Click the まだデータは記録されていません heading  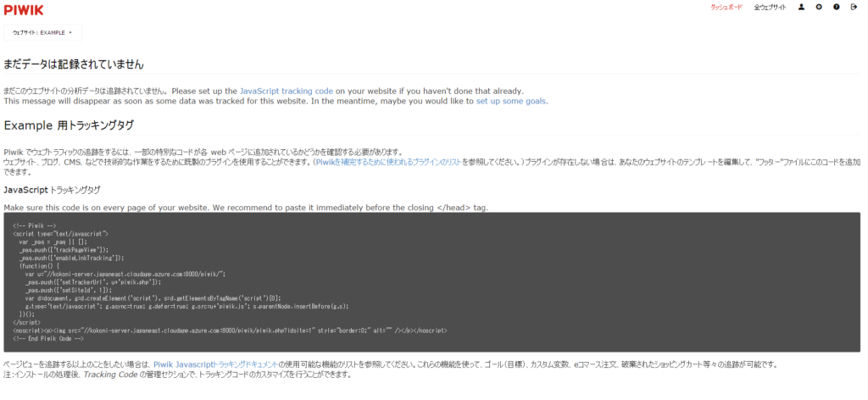(x=74, y=64)
